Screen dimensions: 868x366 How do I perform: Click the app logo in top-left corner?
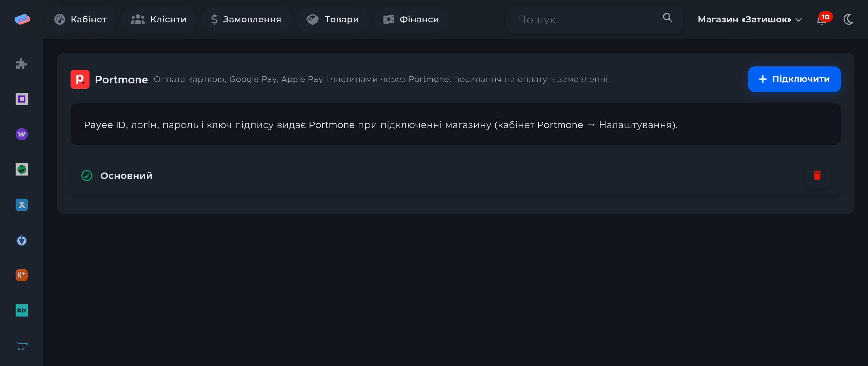click(22, 19)
